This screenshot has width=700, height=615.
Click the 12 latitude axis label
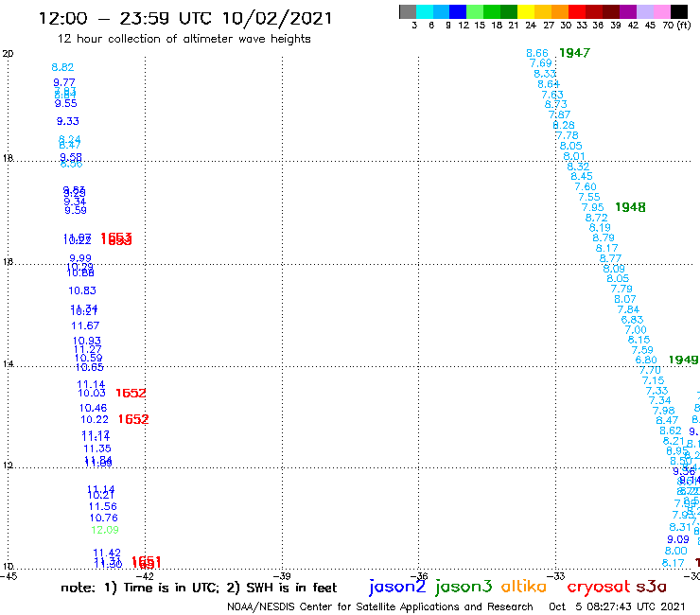tap(8, 466)
